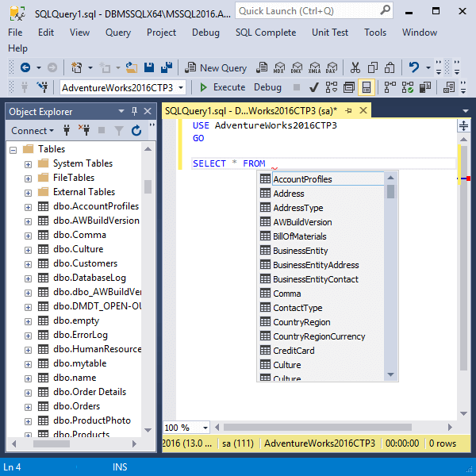Open the File menu
This screenshot has width=476, height=476.
click(x=15, y=33)
